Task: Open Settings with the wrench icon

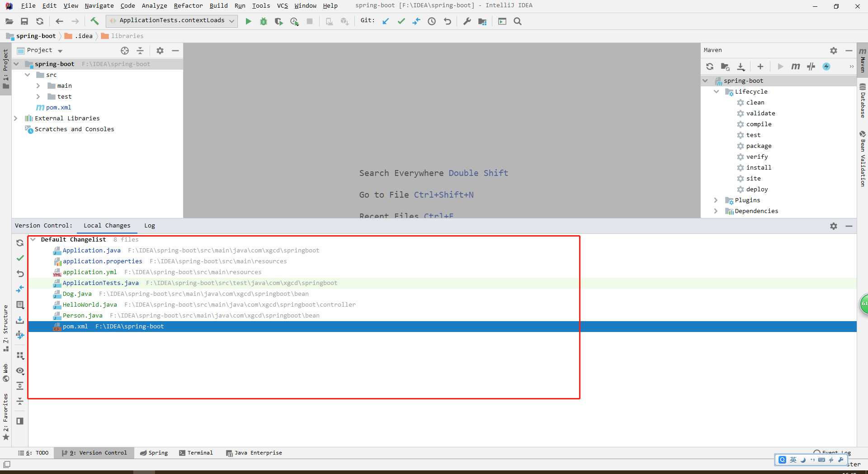Action: (x=467, y=21)
